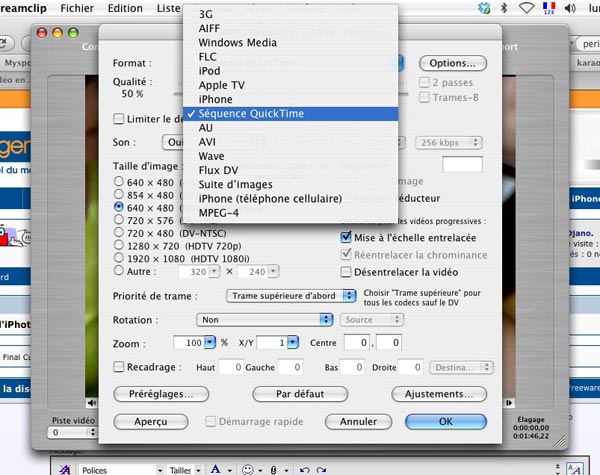Viewport: 600px width, 475px height.
Task: Open the Wi-Fi AirPort status icon
Action: 527,8
